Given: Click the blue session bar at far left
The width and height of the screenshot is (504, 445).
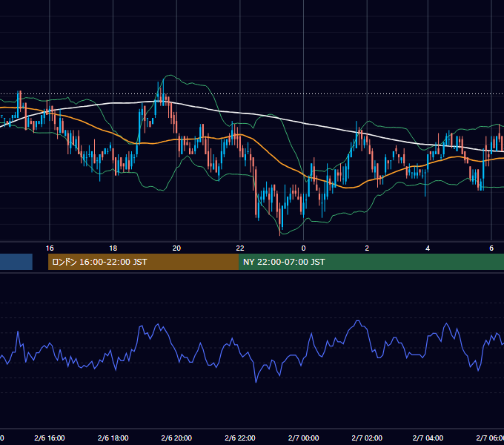Looking at the screenshot, I should (16, 262).
